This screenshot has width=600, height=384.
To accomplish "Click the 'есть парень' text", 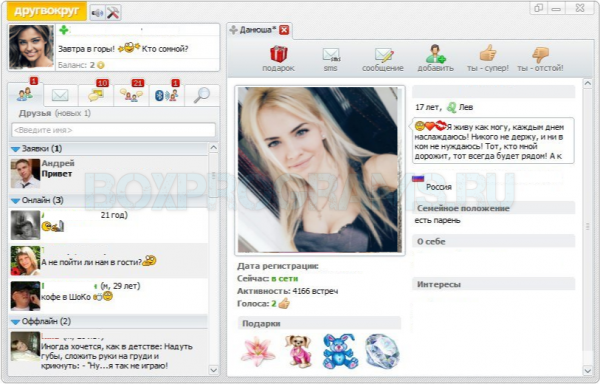I will coord(437,221).
